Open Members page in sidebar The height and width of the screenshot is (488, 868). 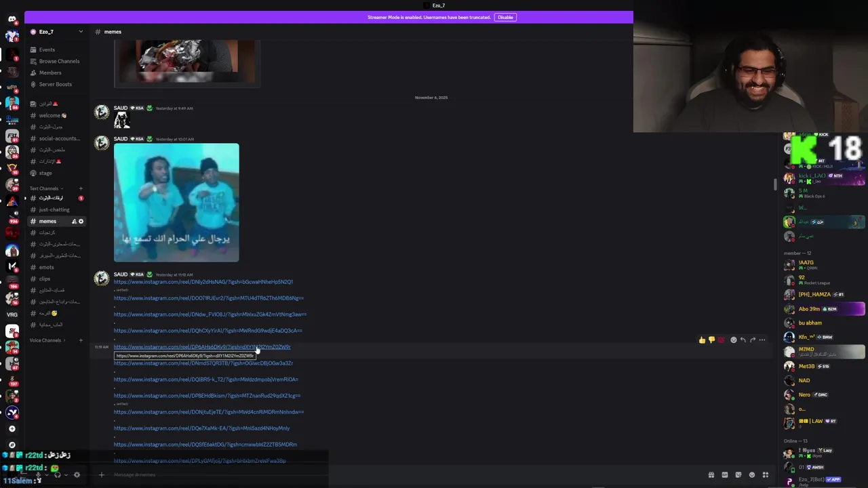click(x=56, y=73)
